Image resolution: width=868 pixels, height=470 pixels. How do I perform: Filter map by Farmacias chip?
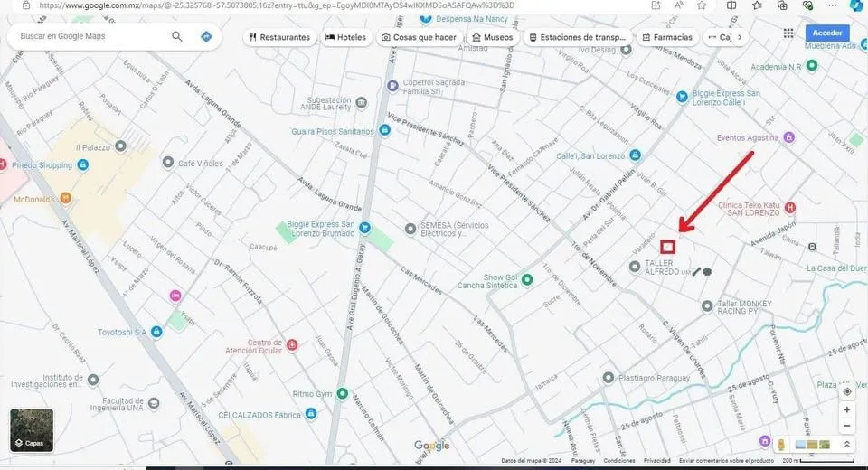[x=667, y=37]
